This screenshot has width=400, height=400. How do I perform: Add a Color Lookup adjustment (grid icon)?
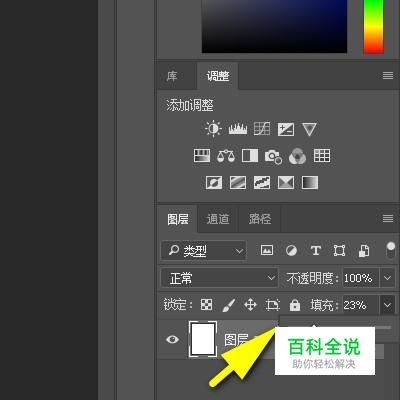[x=322, y=156]
